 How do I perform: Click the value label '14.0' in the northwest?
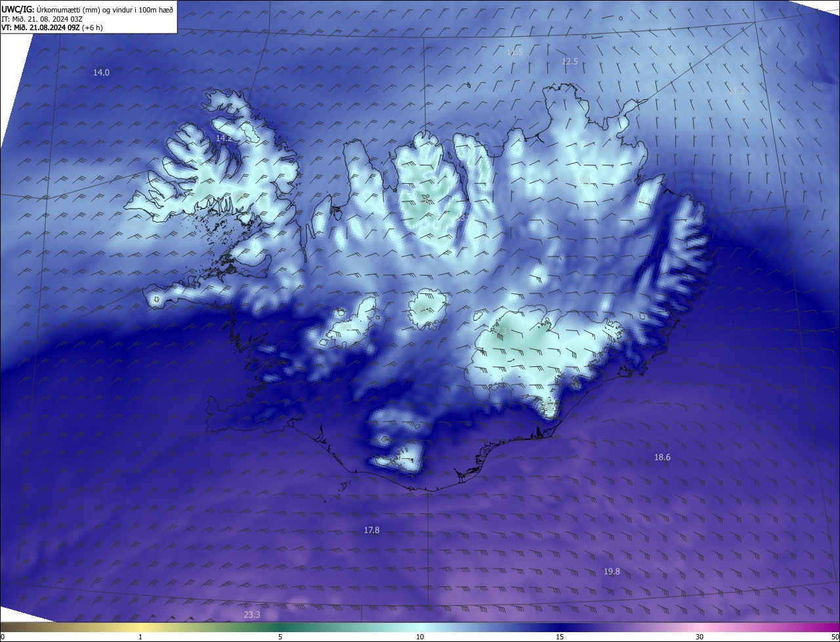coord(101,73)
